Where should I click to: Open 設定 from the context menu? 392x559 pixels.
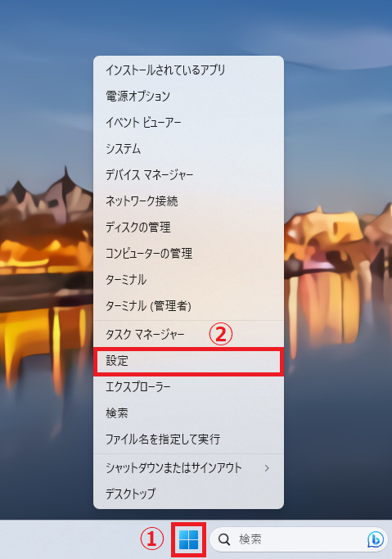pyautogui.click(x=188, y=361)
